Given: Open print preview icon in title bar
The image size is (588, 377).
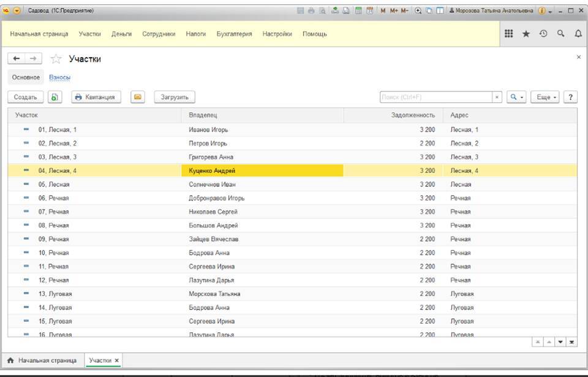Looking at the screenshot, I should click(x=322, y=11).
